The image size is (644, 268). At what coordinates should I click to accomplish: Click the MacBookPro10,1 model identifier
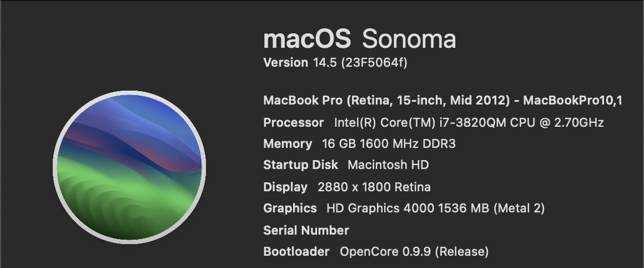click(573, 101)
